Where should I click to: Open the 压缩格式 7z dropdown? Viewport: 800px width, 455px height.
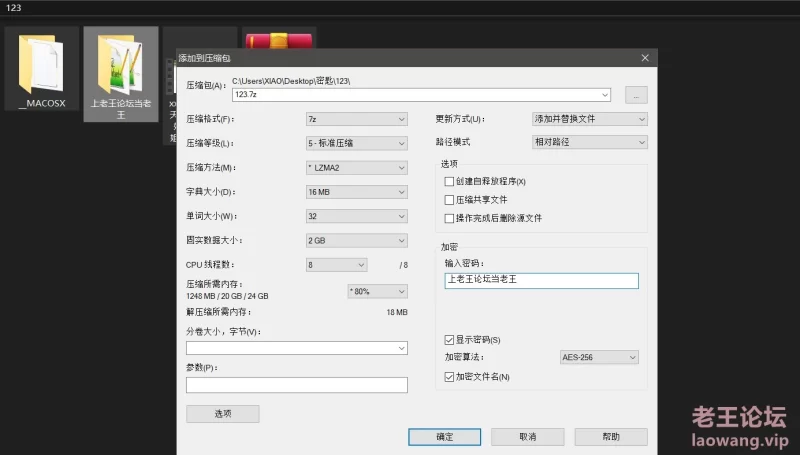point(357,119)
